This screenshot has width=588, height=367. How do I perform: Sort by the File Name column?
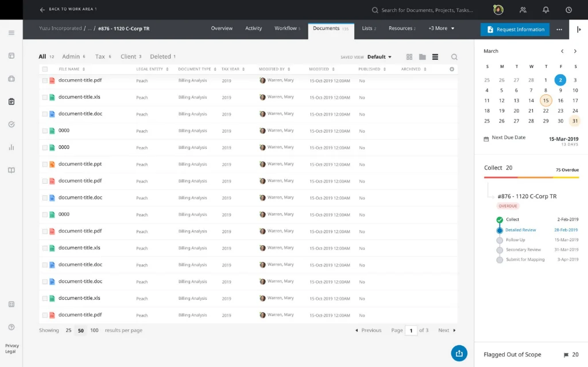pyautogui.click(x=72, y=69)
